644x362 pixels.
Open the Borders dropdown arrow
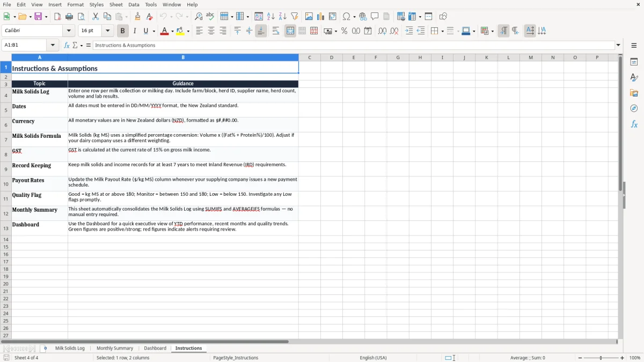coord(442,31)
